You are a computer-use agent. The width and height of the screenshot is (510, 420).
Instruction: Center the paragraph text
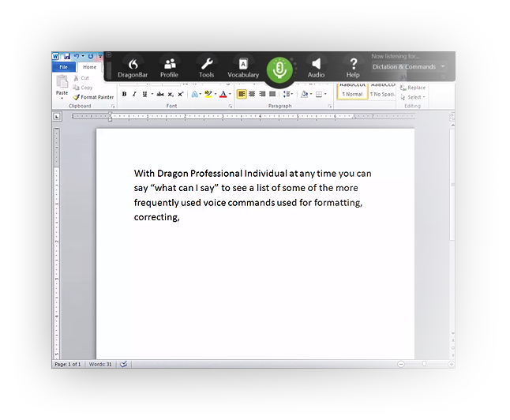(x=252, y=94)
